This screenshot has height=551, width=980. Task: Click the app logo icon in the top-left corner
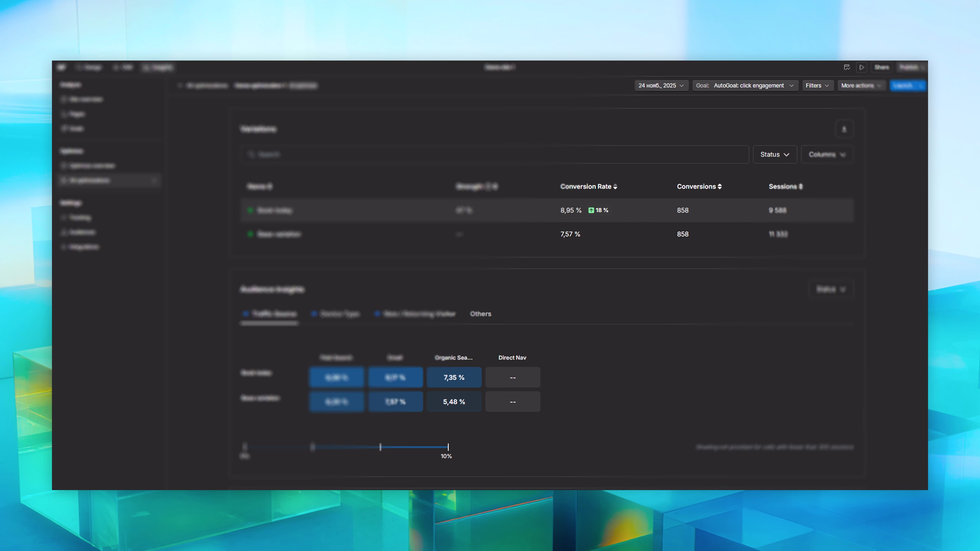[62, 67]
